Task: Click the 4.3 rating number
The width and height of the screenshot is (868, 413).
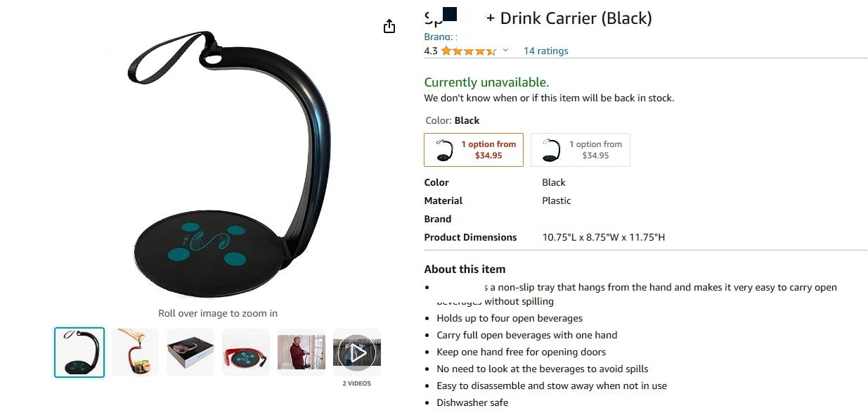Action: [x=431, y=51]
